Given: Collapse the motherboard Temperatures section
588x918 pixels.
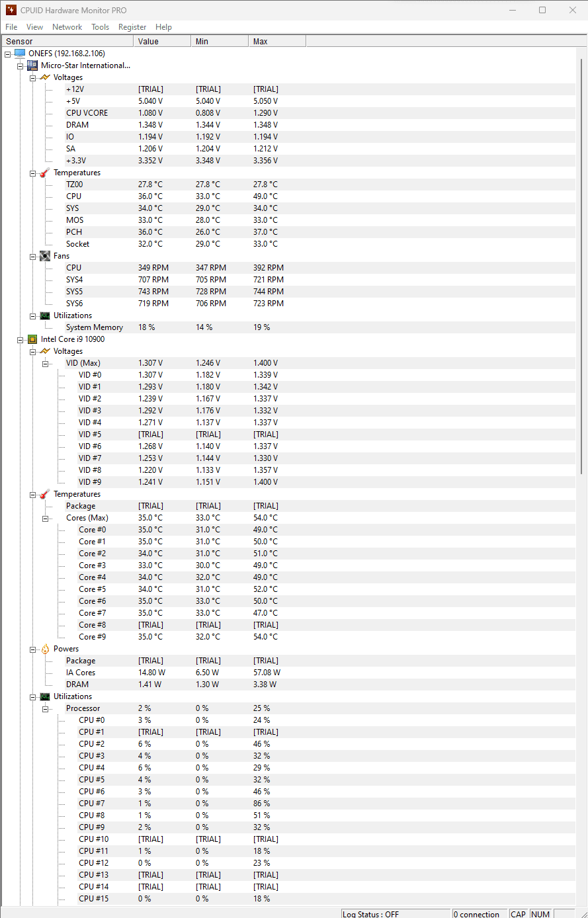Looking at the screenshot, I should click(33, 173).
